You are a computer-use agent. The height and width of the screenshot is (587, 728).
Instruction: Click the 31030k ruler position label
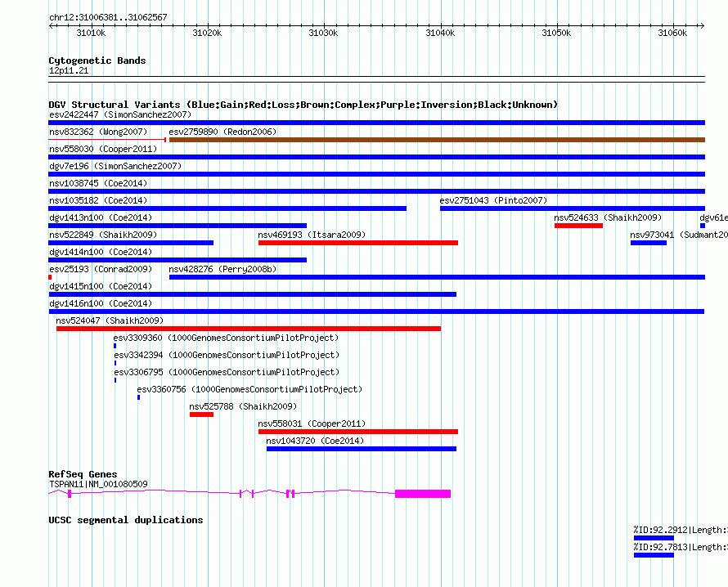point(323,33)
